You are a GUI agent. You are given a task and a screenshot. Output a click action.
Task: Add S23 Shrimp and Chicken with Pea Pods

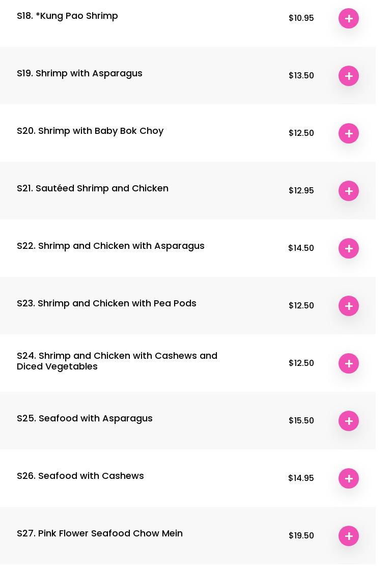[x=349, y=306]
